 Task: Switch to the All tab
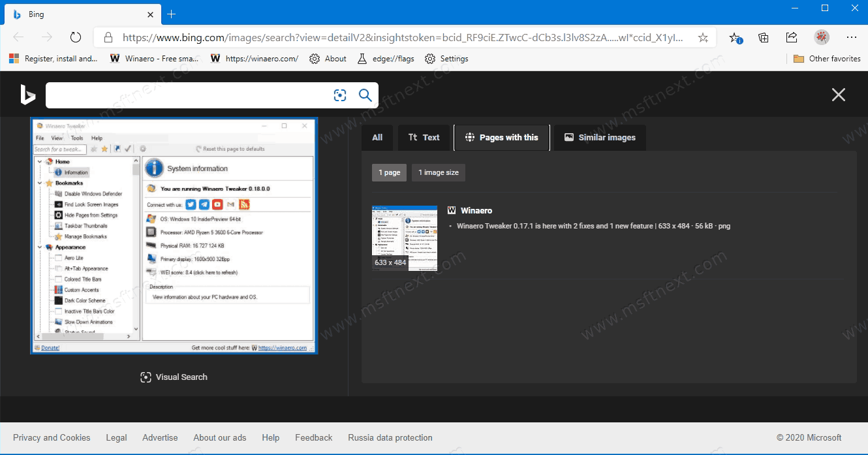[x=377, y=138]
